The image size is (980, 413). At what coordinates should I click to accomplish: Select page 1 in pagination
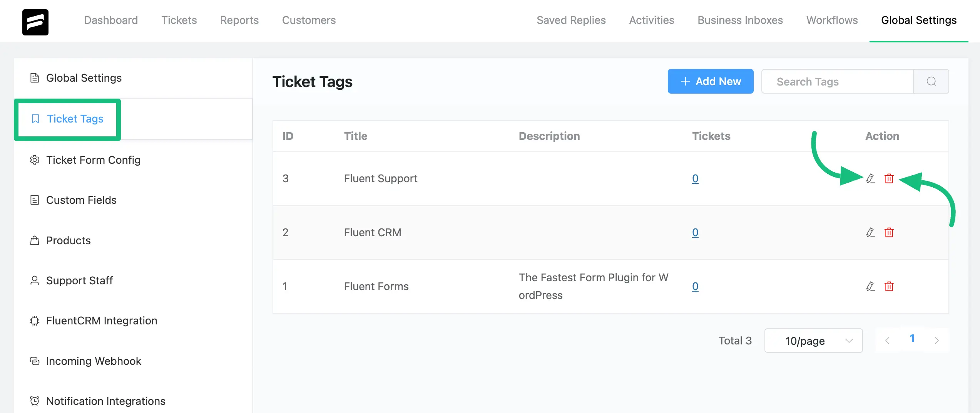tap(912, 339)
